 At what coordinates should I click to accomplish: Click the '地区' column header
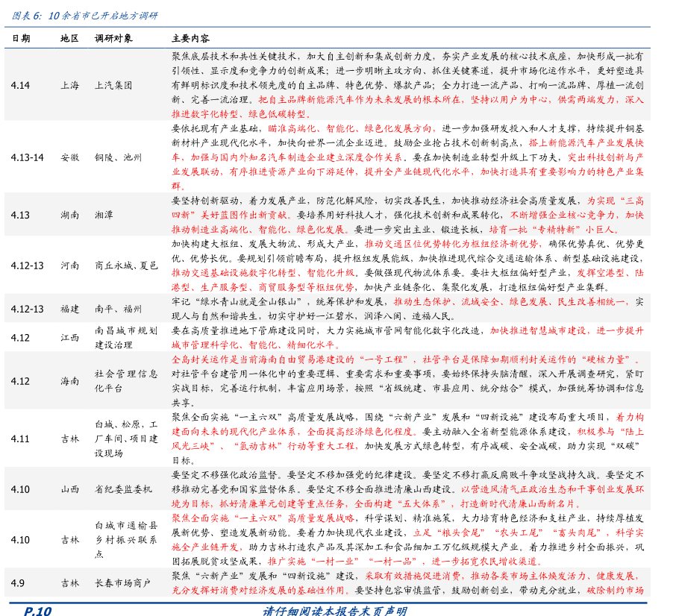[69, 38]
